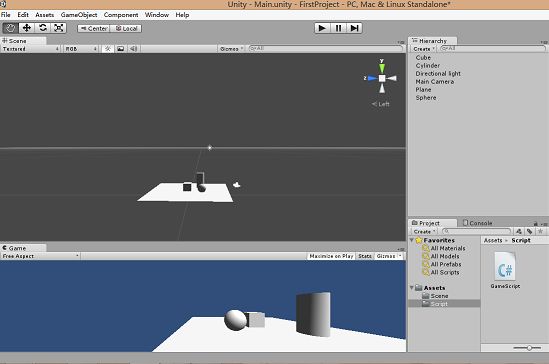
Task: Open the RGB render mode dropdown
Action: pyautogui.click(x=81, y=49)
